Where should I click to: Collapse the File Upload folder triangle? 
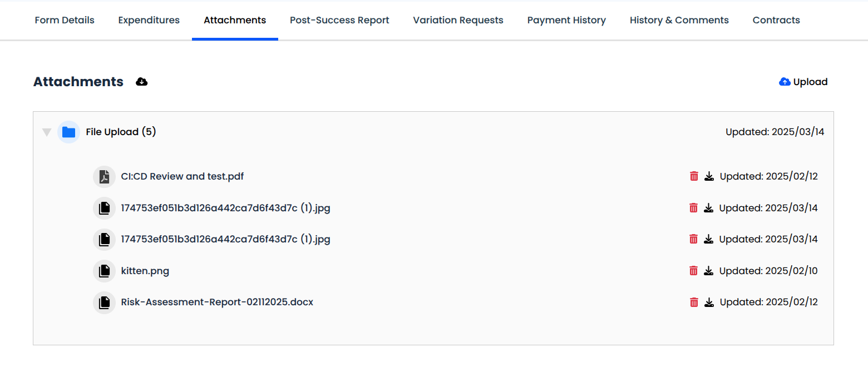(47, 132)
